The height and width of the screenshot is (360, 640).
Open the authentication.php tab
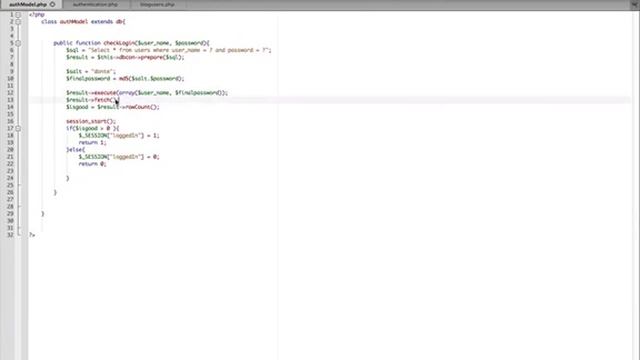(96, 4)
